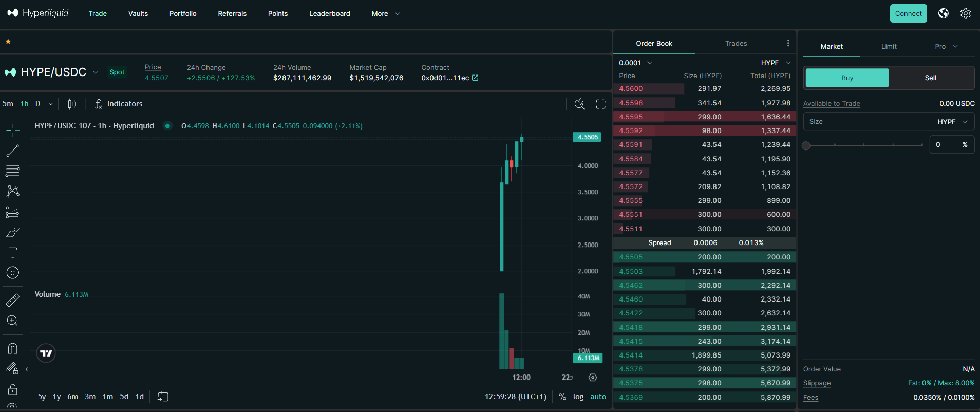Open the forecasting and measurement tools
The width and height of the screenshot is (980, 412).
[x=13, y=212]
